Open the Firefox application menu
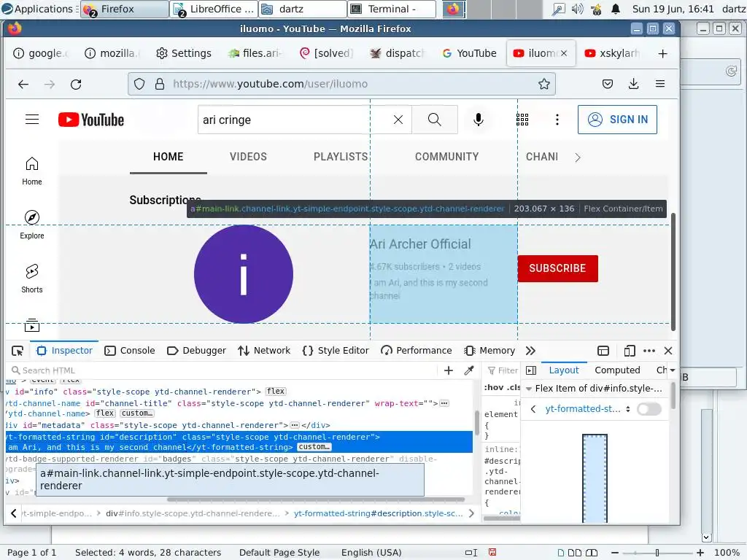The height and width of the screenshot is (560, 747). [659, 85]
